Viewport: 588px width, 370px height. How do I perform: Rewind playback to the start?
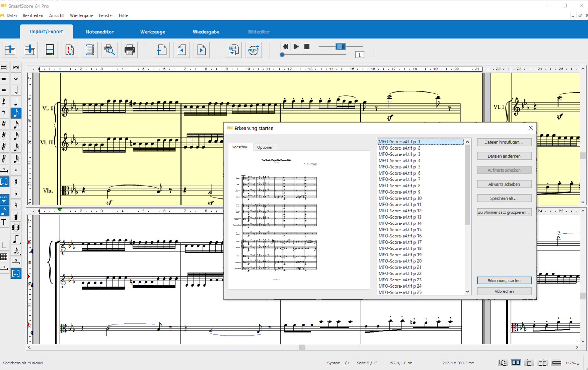(x=285, y=47)
